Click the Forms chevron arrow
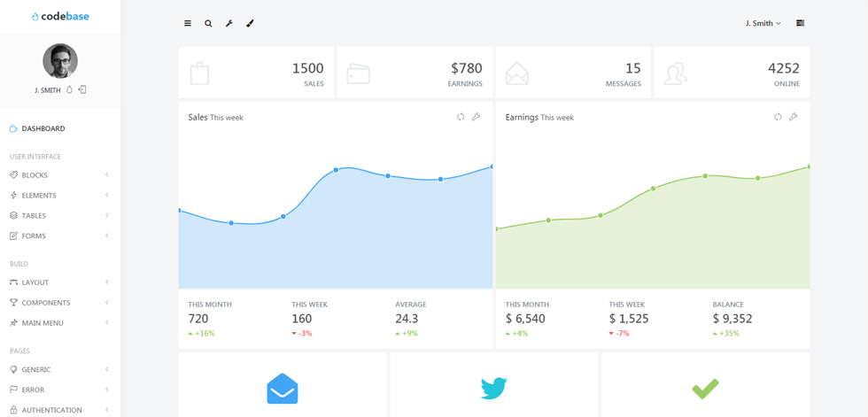Screen dimensions: 868x417 (x=107, y=236)
